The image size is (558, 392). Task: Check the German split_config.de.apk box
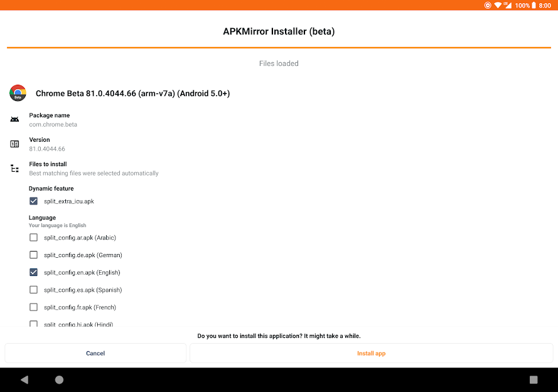click(x=33, y=255)
